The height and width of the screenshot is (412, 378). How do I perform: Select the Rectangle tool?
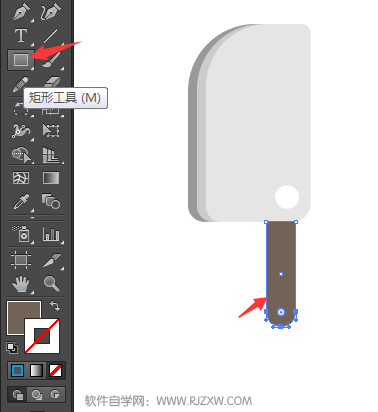21,60
